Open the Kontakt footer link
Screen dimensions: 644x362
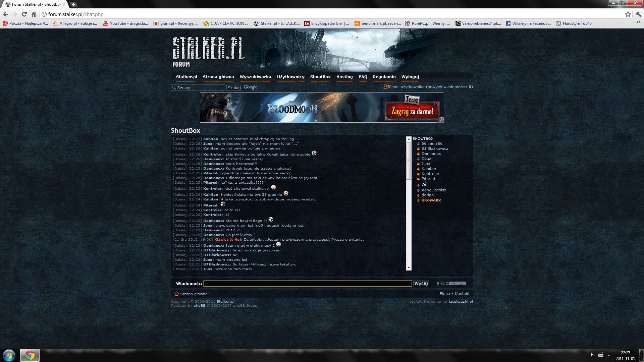coord(462,294)
